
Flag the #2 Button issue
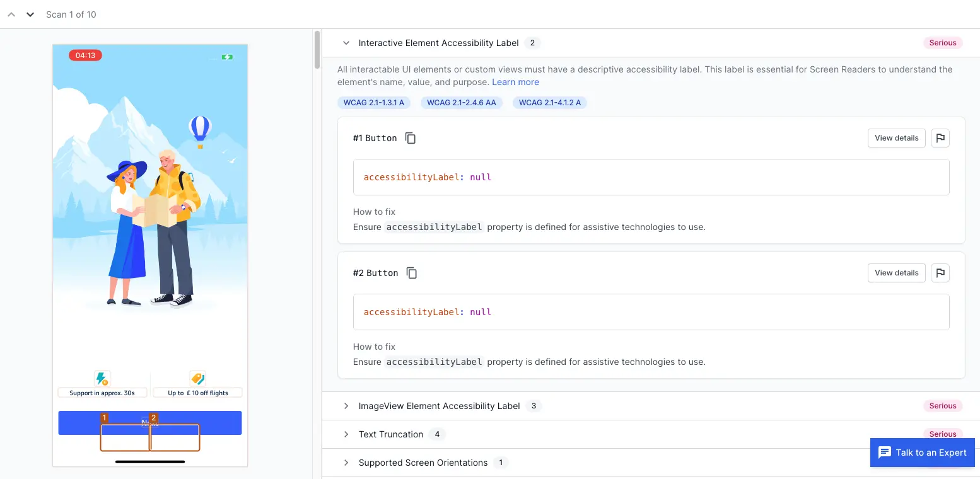click(940, 273)
